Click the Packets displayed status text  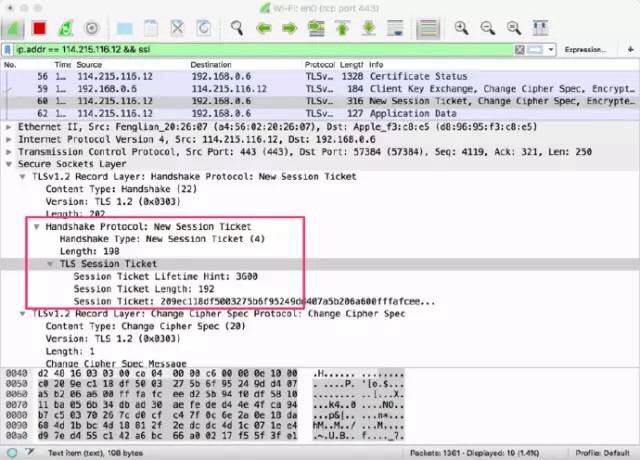point(474,453)
